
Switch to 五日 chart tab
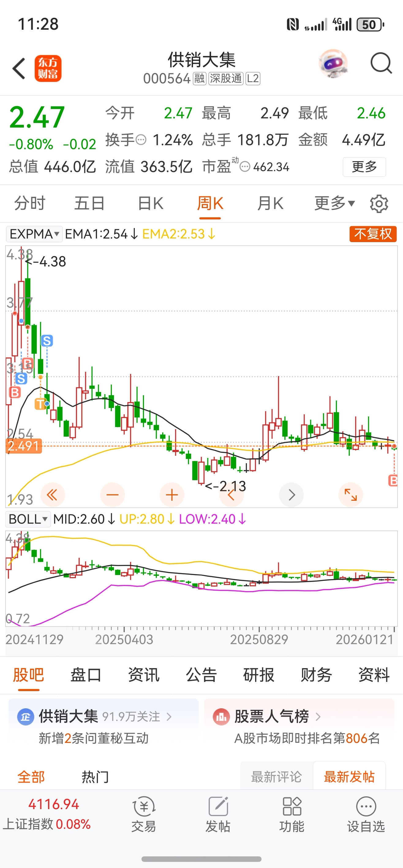89,204
